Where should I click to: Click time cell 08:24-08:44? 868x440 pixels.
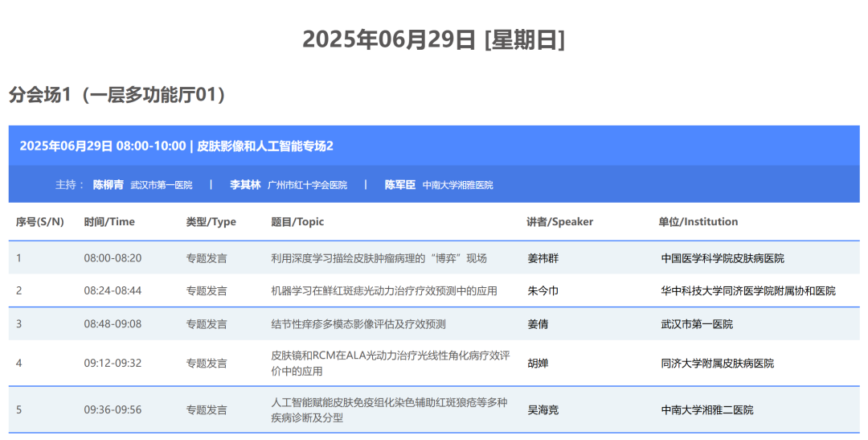(113, 290)
